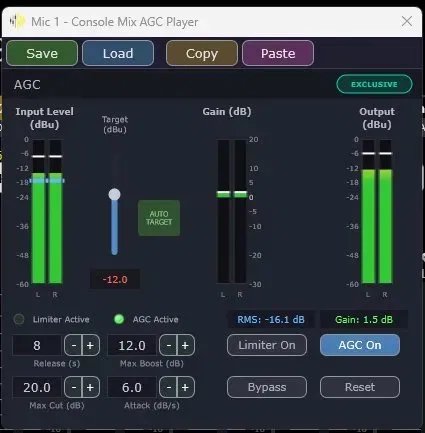Click the AUTO TARGET button
The image size is (425, 433).
coord(159,218)
